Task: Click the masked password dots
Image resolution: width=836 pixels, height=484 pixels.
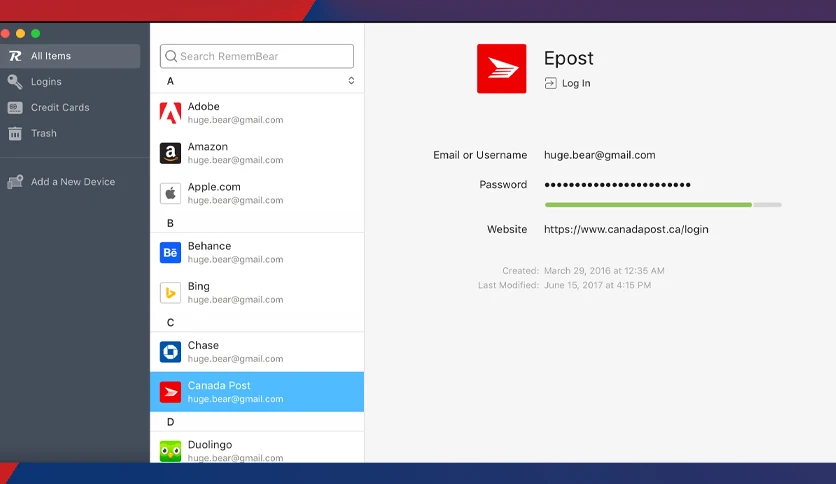Action: (x=617, y=185)
